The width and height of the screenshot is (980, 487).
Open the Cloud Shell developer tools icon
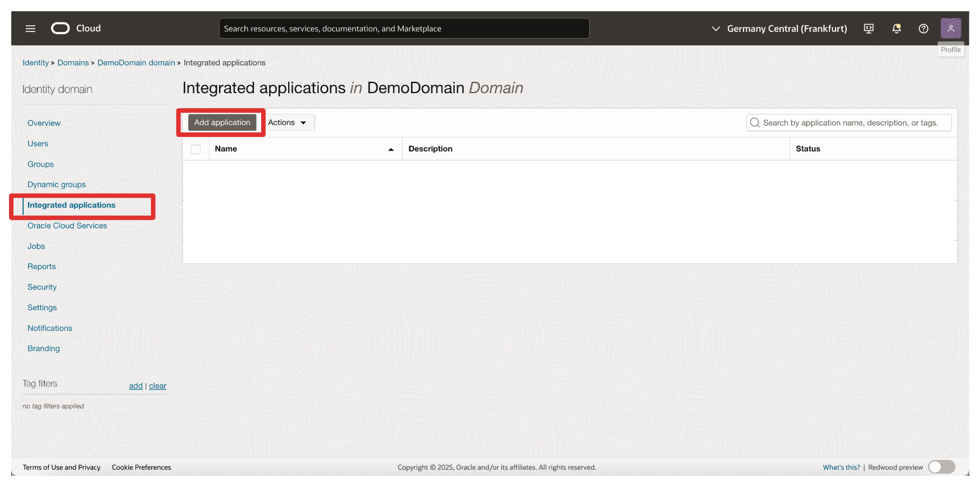coord(868,29)
